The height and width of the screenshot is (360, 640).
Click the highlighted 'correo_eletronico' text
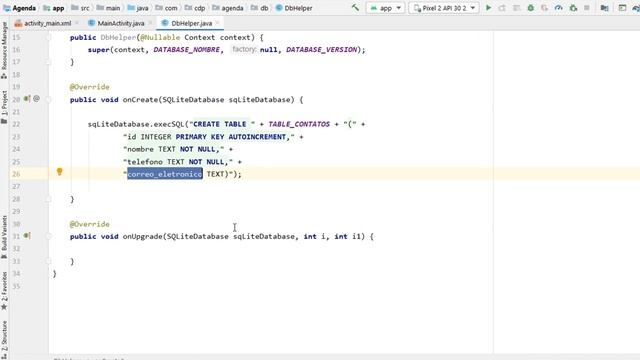(x=165, y=174)
